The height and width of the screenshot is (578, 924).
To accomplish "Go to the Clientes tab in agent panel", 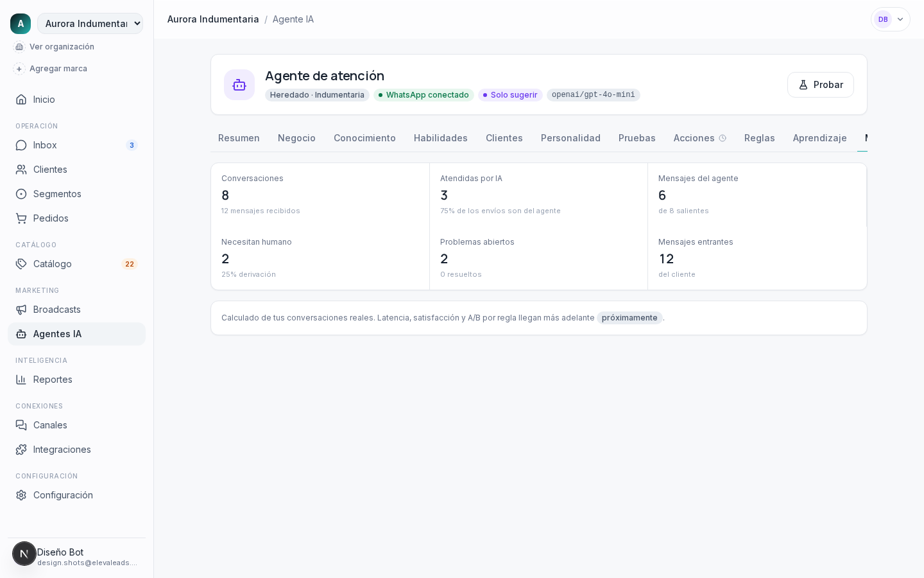I will click(x=504, y=138).
